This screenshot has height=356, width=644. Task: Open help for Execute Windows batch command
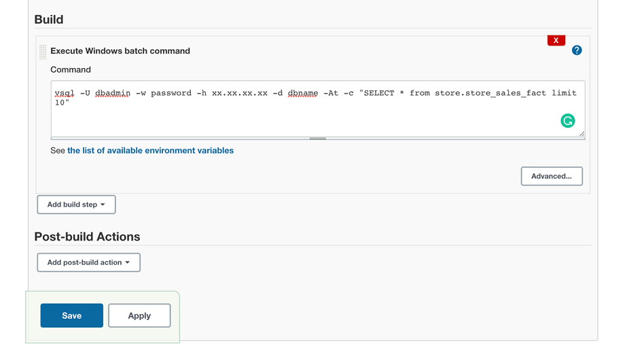coord(577,50)
